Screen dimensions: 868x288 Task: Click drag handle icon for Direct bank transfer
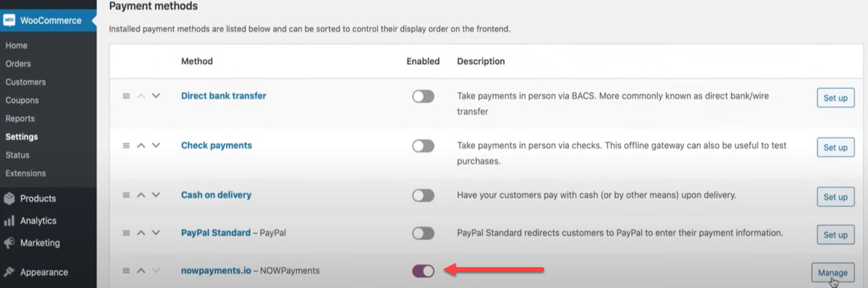pos(126,96)
